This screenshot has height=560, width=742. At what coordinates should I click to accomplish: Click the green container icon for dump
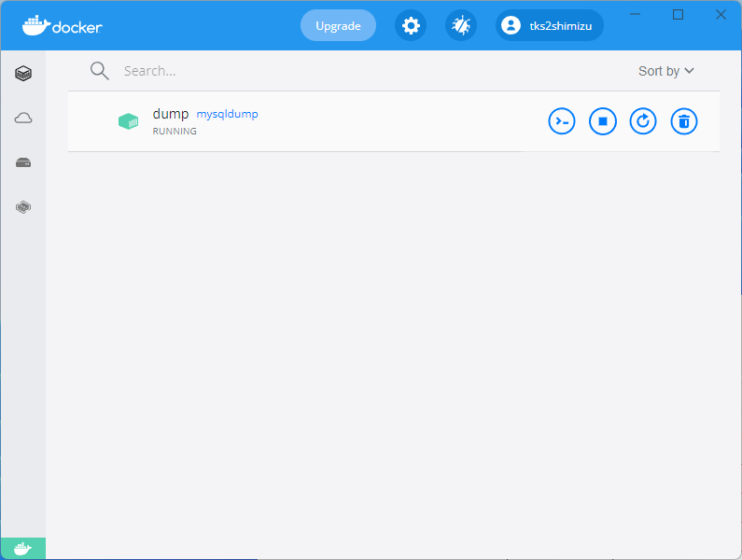point(128,121)
